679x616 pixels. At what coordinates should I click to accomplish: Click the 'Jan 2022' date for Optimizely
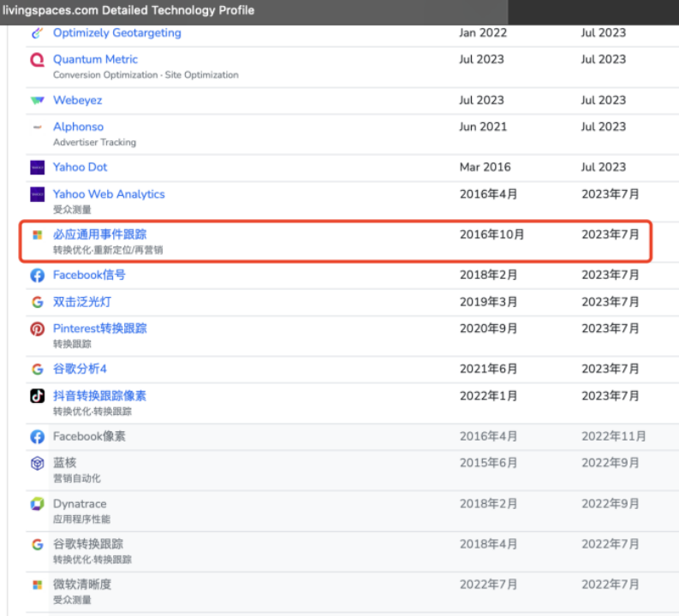click(483, 33)
